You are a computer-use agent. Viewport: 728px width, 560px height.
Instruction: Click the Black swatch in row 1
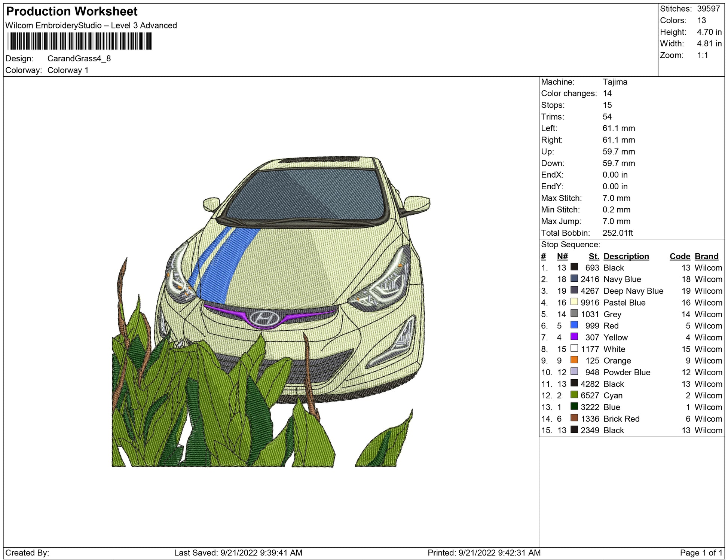point(574,267)
